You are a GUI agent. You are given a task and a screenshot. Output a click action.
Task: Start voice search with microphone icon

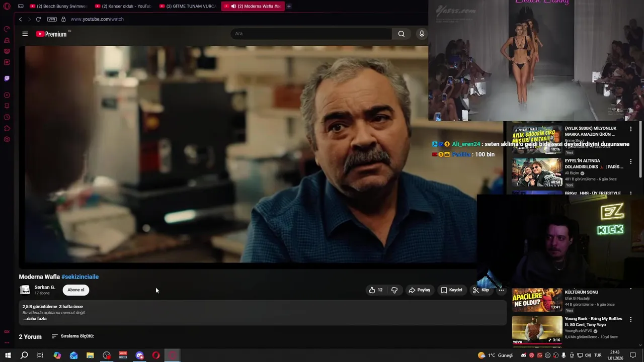pyautogui.click(x=422, y=34)
